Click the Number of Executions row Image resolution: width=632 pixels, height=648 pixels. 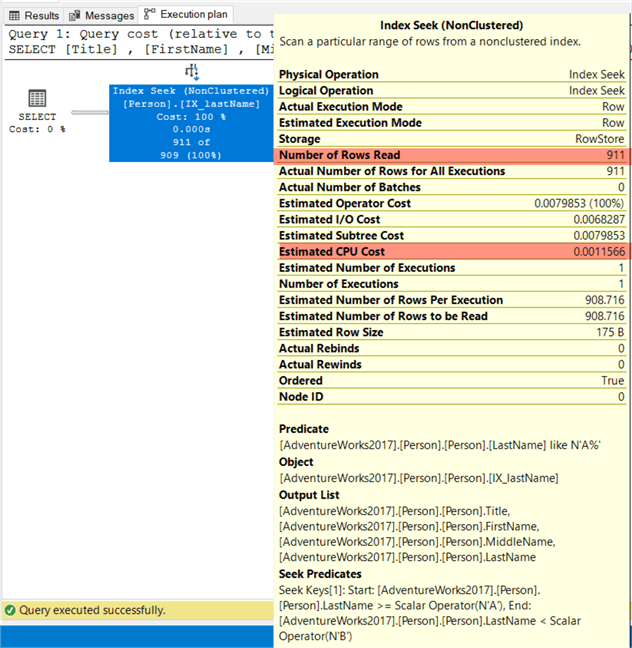[452, 284]
